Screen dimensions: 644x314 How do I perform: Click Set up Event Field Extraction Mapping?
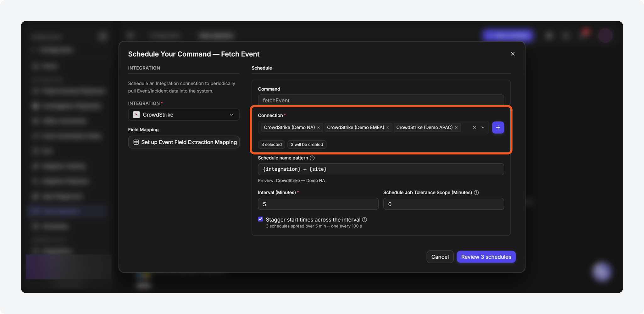pyautogui.click(x=184, y=142)
